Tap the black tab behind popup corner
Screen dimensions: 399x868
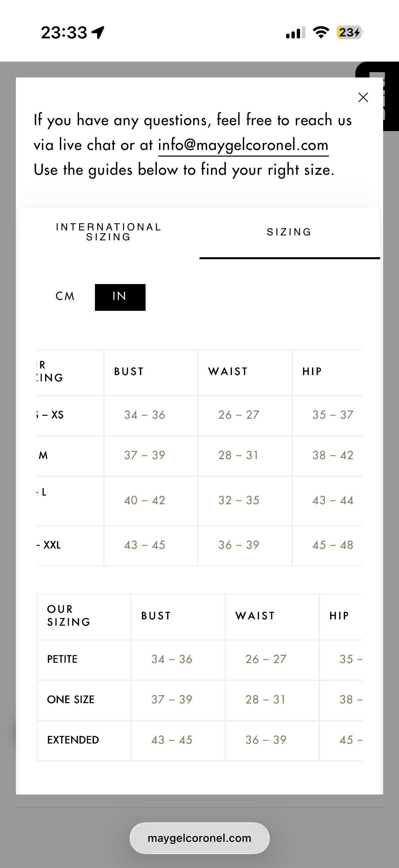click(387, 96)
